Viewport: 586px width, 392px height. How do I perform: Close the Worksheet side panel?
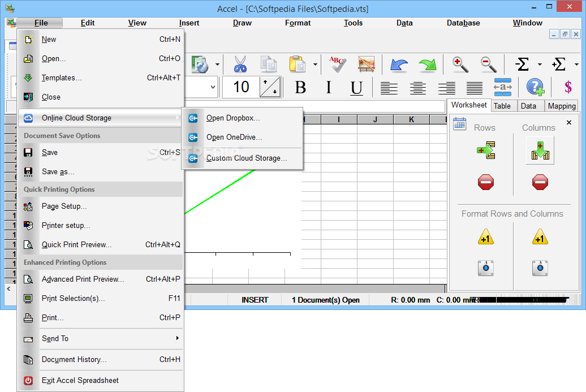click(569, 123)
